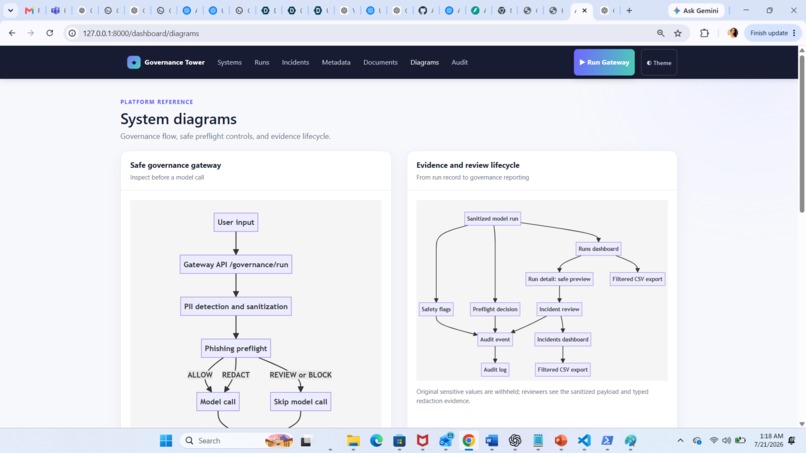Viewport: 806px width, 453px height.
Task: Open the Metadata section
Action: click(x=336, y=62)
